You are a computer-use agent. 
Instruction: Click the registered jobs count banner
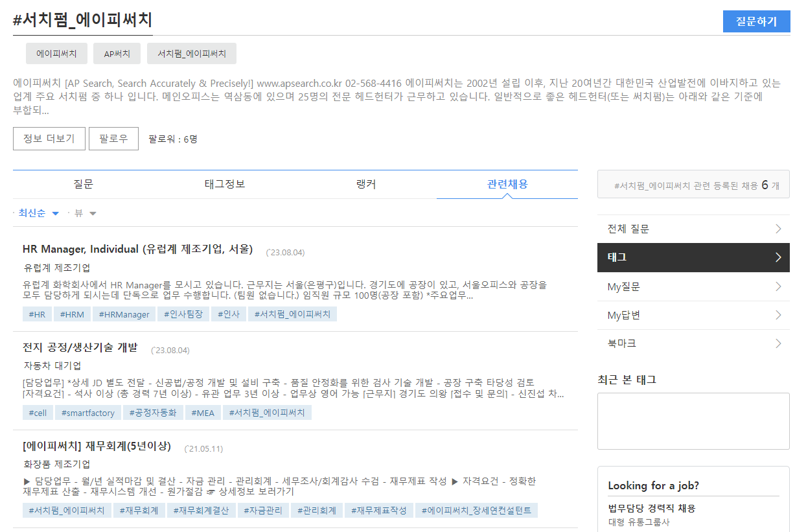coord(693,185)
